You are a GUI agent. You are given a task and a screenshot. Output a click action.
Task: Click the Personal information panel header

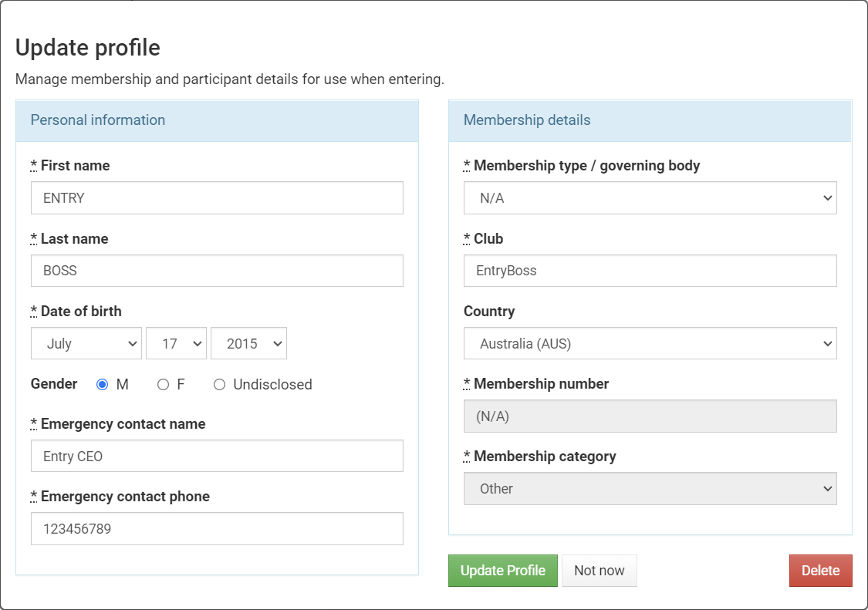(97, 120)
